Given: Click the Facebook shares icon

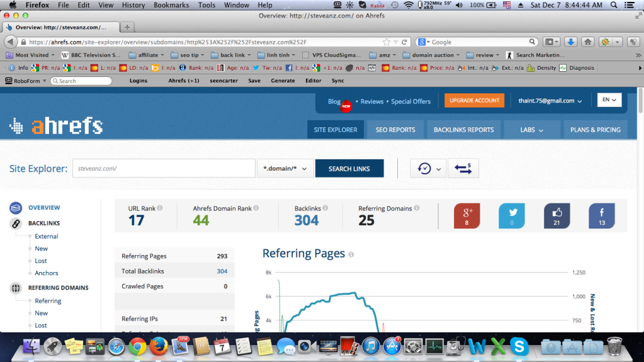Looking at the screenshot, I should [602, 216].
